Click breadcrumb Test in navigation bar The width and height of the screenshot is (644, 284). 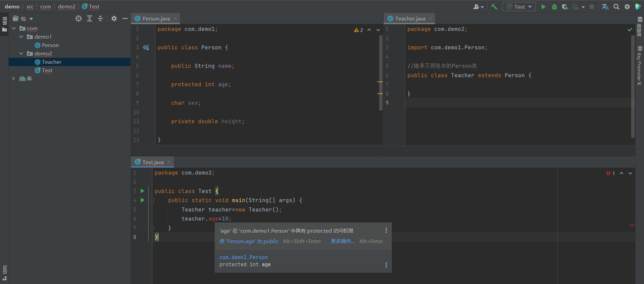pyautogui.click(x=91, y=7)
